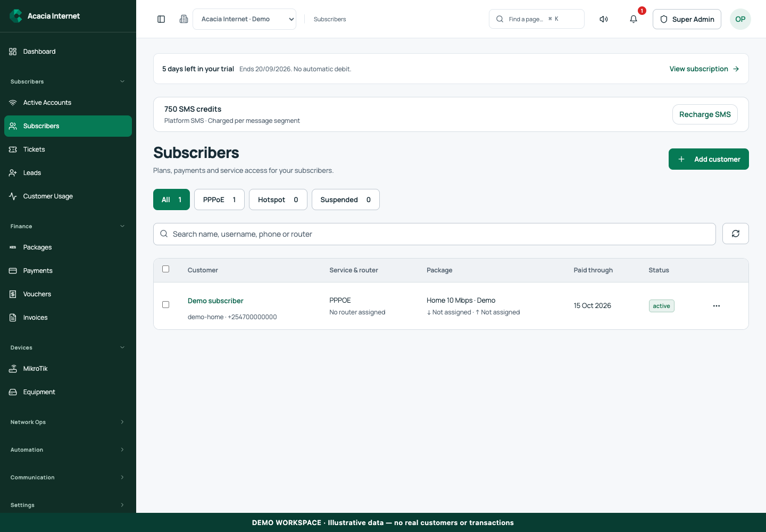Select the All filter tab
This screenshot has width=766, height=532.
coord(171,199)
